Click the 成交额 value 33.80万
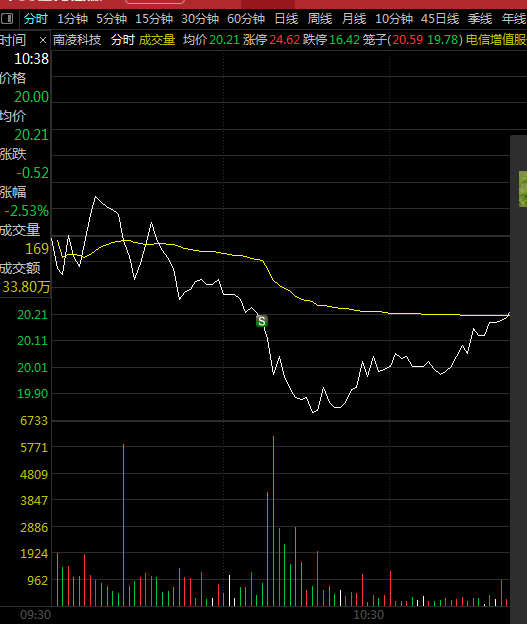 click(x=26, y=287)
